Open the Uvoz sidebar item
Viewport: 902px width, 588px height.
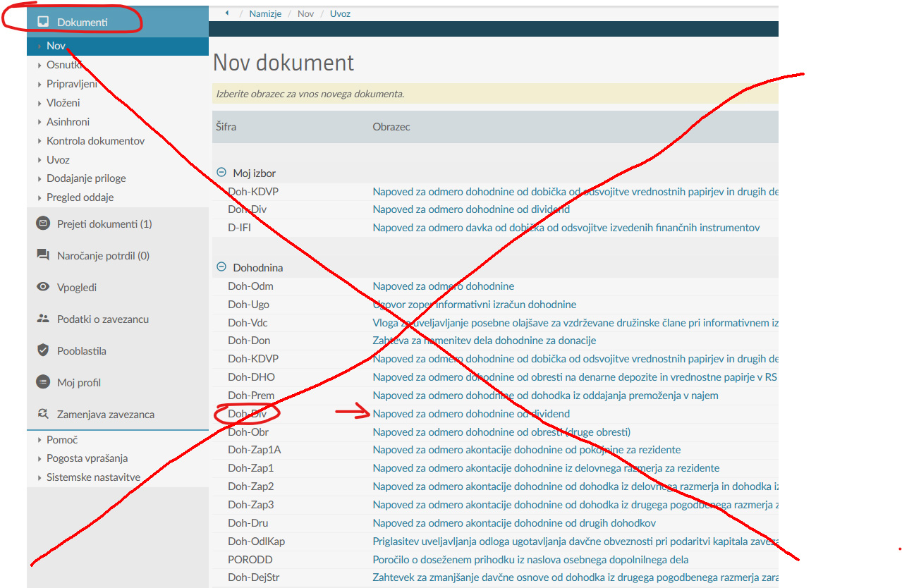(58, 160)
